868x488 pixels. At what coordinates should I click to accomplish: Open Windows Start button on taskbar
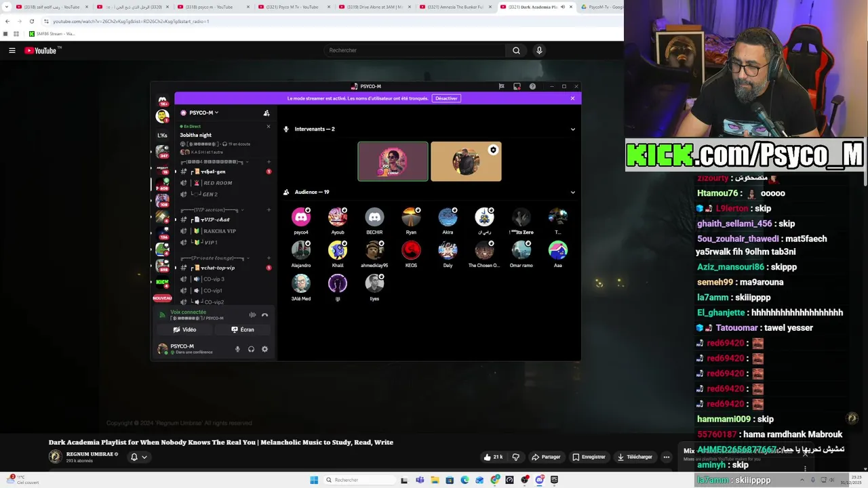point(314,480)
